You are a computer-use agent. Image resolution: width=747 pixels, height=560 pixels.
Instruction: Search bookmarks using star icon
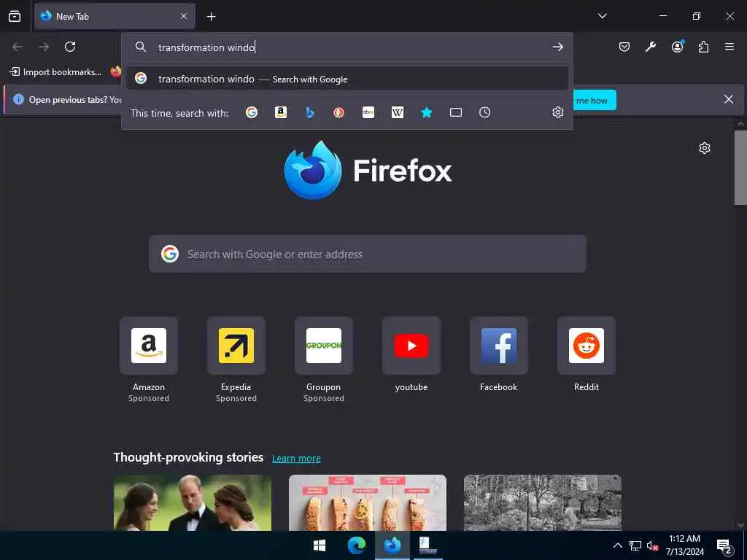[x=426, y=112]
